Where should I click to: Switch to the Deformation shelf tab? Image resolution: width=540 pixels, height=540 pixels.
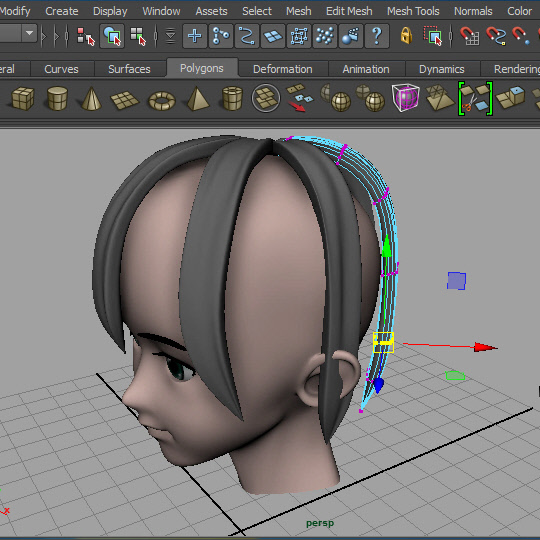[282, 69]
